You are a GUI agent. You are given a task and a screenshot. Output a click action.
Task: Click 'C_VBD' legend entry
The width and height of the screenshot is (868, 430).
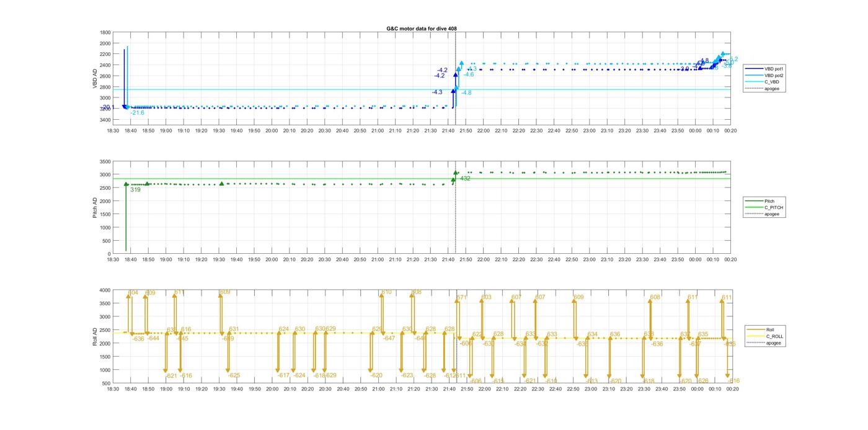(771, 82)
